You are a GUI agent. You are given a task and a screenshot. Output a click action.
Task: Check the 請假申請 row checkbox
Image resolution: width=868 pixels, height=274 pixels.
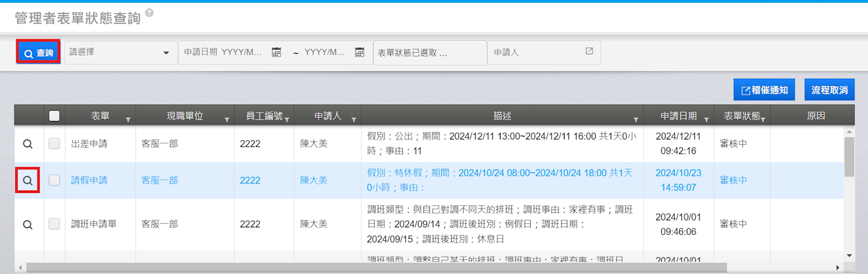click(x=54, y=180)
